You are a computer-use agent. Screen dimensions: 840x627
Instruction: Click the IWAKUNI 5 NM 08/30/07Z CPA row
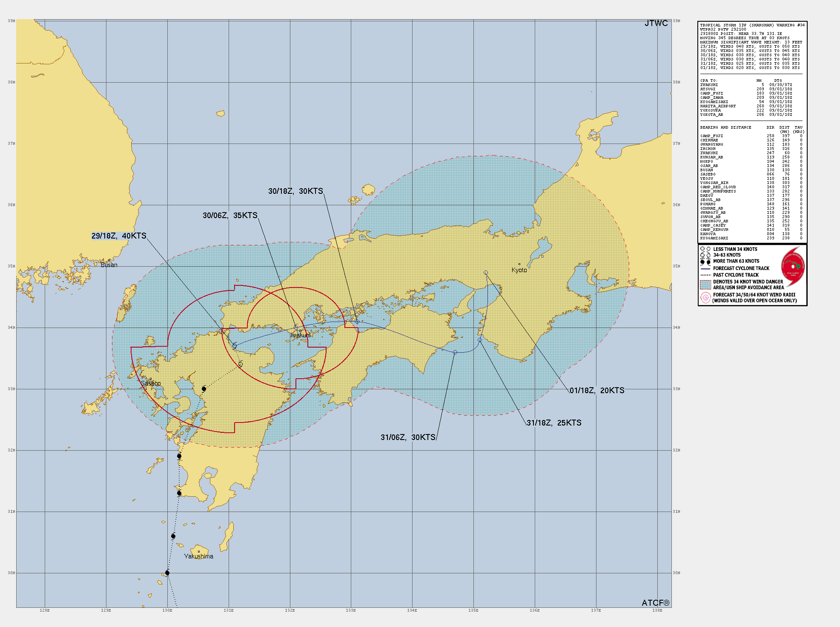point(746,85)
